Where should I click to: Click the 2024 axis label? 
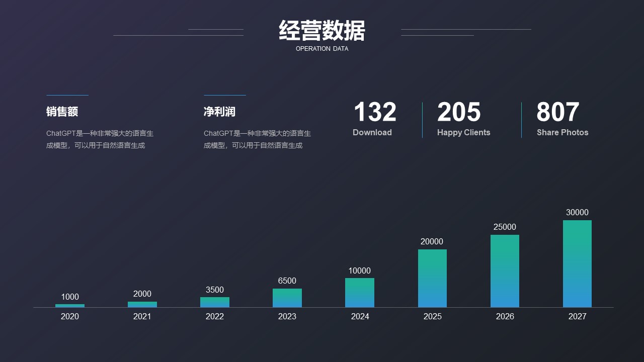[x=360, y=316]
